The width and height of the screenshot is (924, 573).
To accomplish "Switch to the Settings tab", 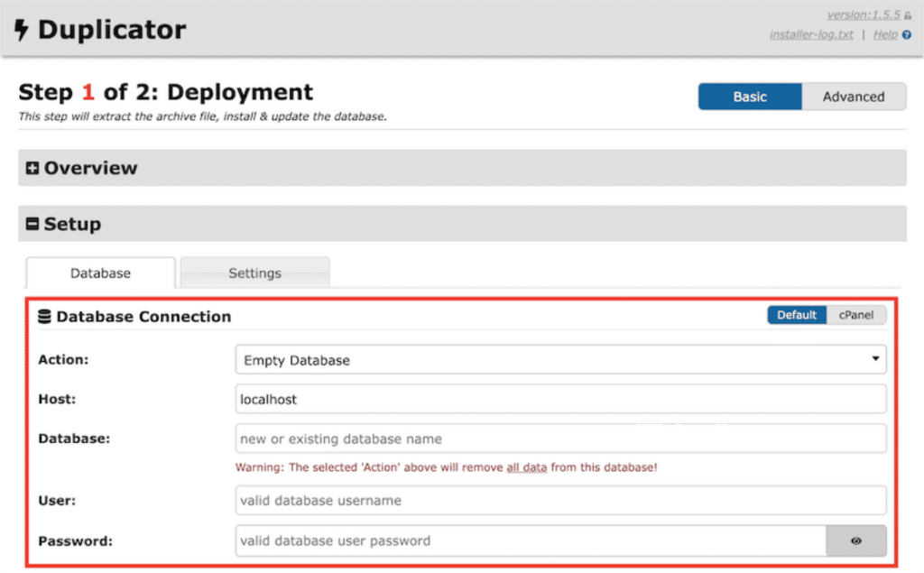I will click(x=254, y=273).
